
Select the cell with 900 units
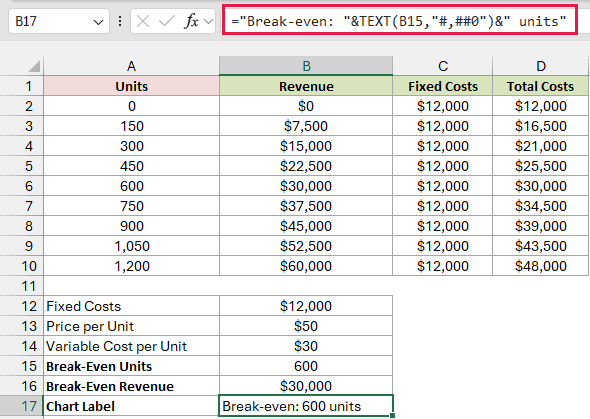(x=131, y=226)
